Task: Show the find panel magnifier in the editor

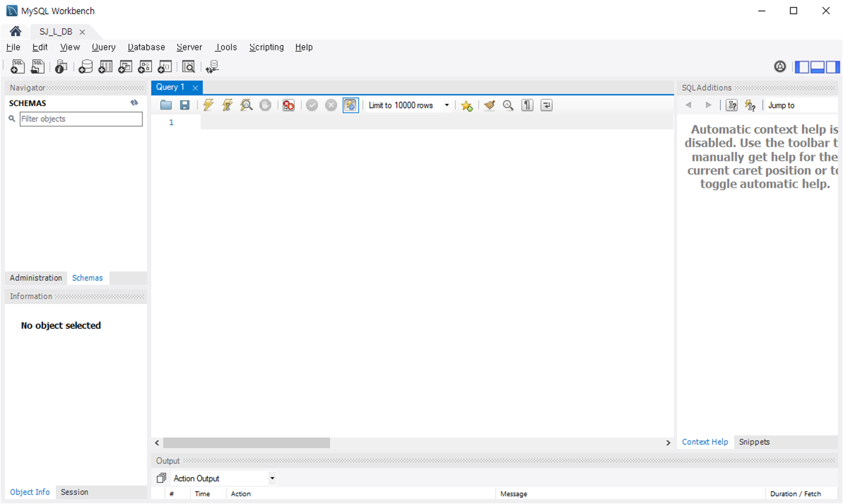Action: 508,105
